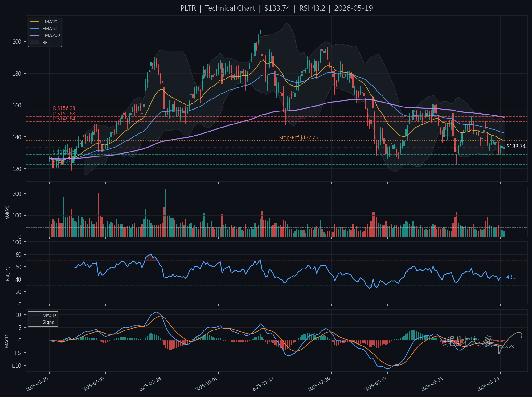Click the R $149.64 resistance label
The height and width of the screenshot is (397, 532).
click(x=64, y=119)
